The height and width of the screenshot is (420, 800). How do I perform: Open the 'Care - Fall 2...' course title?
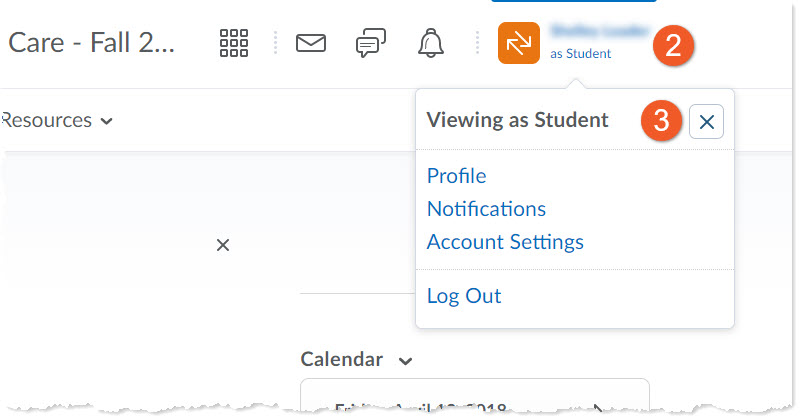[x=91, y=44]
